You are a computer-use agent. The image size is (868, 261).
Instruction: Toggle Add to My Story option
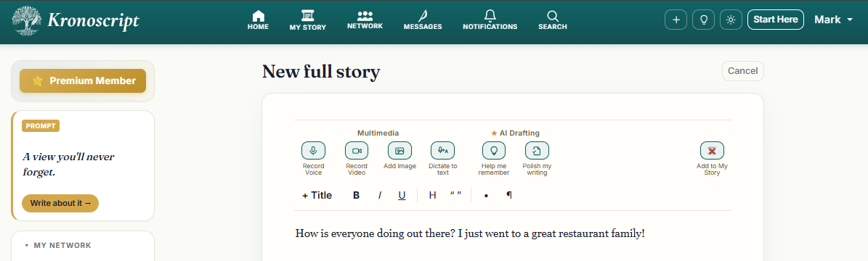point(712,150)
